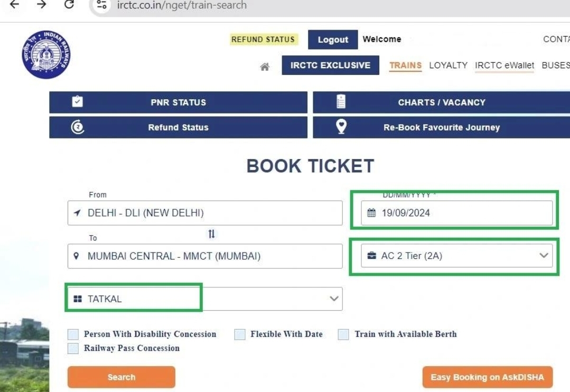Open the TRAINS menu tab
The height and width of the screenshot is (392, 570).
pyautogui.click(x=405, y=66)
